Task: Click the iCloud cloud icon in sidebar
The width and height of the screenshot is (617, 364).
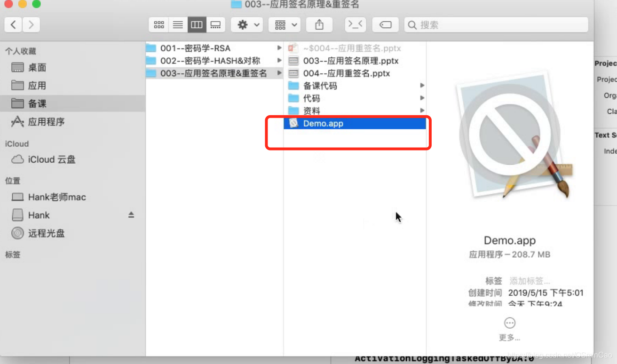Action: [17, 159]
